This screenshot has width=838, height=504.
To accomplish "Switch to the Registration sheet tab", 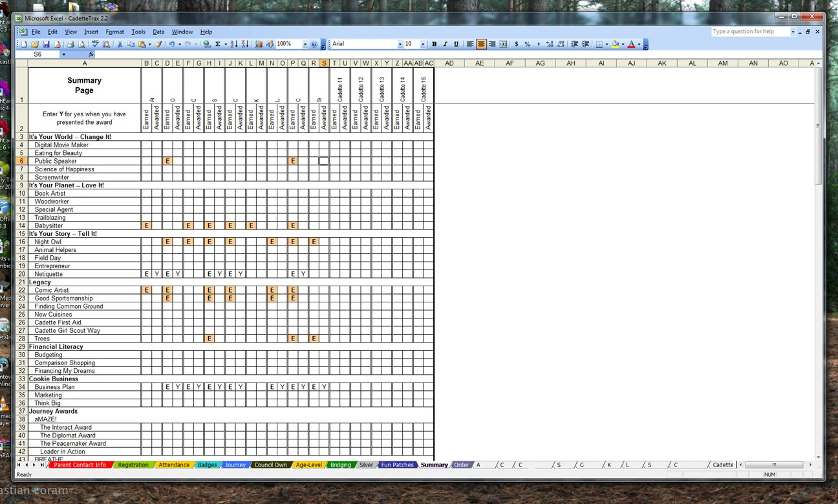I will click(x=133, y=465).
